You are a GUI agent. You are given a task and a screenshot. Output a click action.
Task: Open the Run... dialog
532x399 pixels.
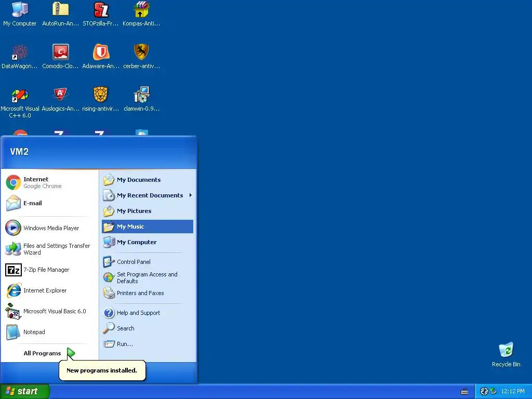(x=147, y=344)
